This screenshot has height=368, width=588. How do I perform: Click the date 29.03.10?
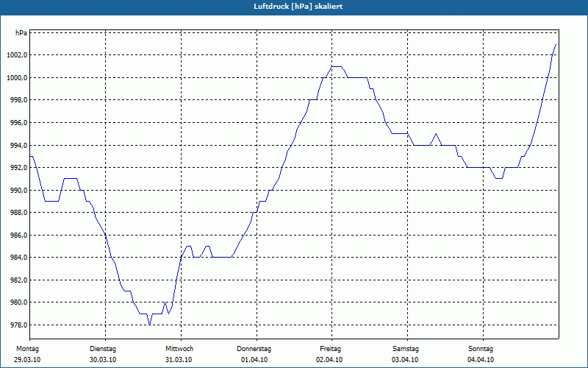coord(27,360)
